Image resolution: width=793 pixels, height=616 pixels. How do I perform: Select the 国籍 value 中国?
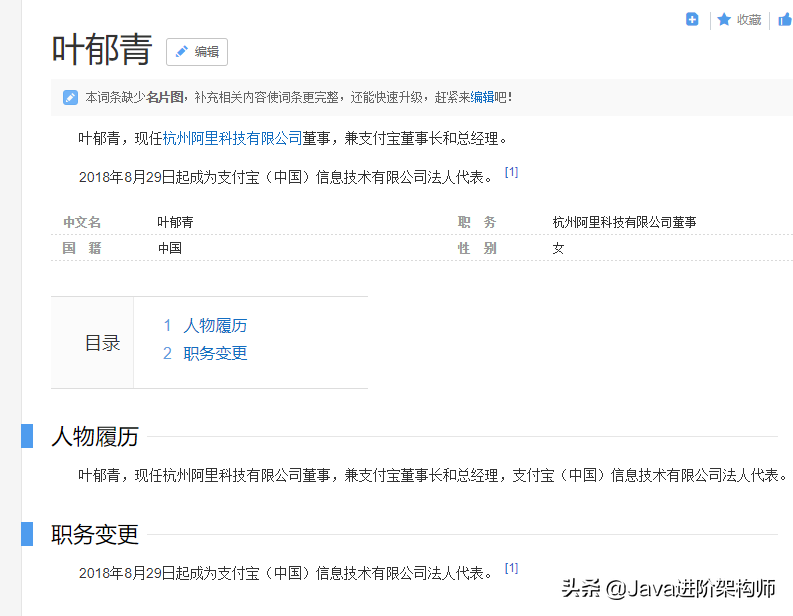pyautogui.click(x=169, y=248)
